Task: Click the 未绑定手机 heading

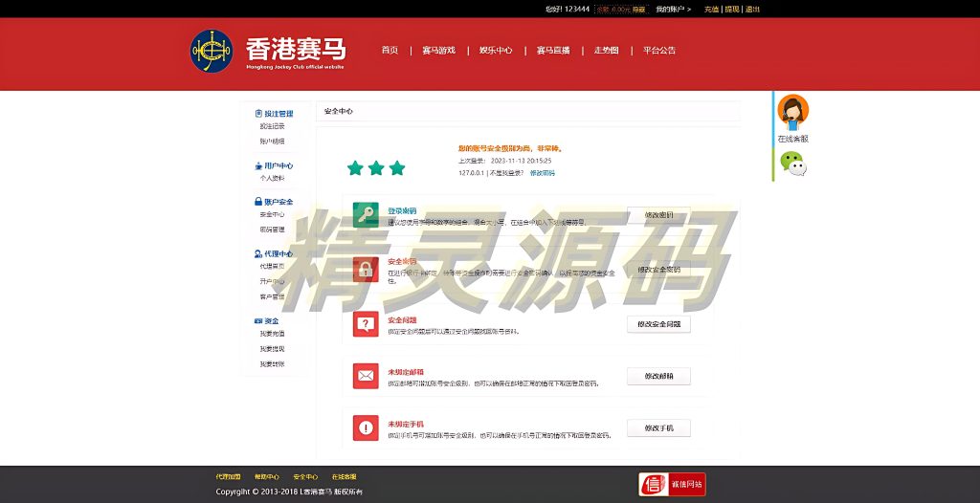Action: pyautogui.click(x=406, y=425)
